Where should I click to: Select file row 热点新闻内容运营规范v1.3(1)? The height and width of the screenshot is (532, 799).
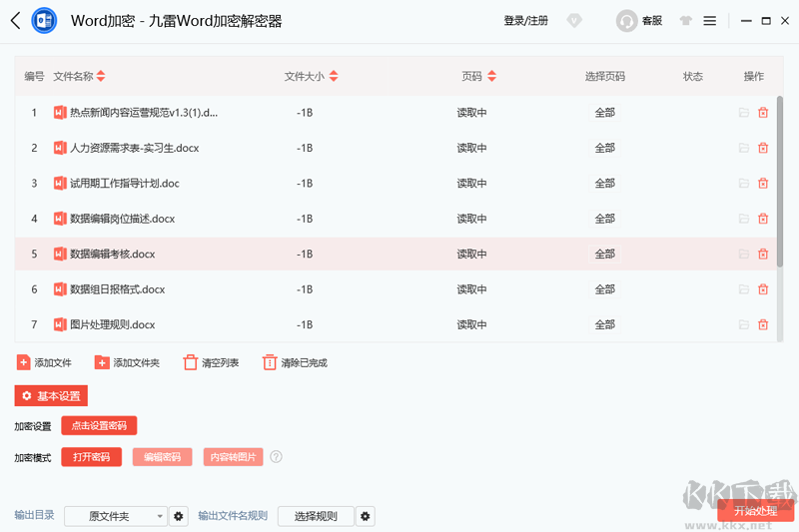(396, 113)
